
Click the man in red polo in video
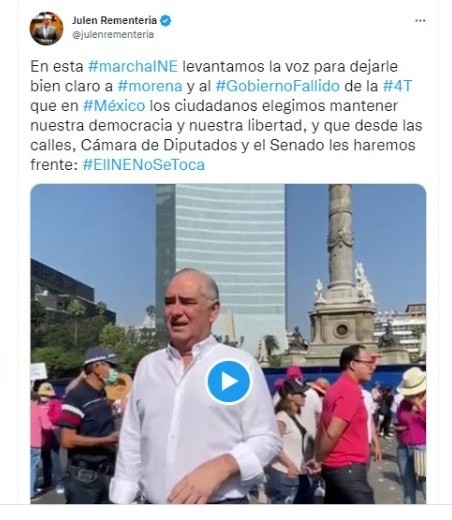345,423
